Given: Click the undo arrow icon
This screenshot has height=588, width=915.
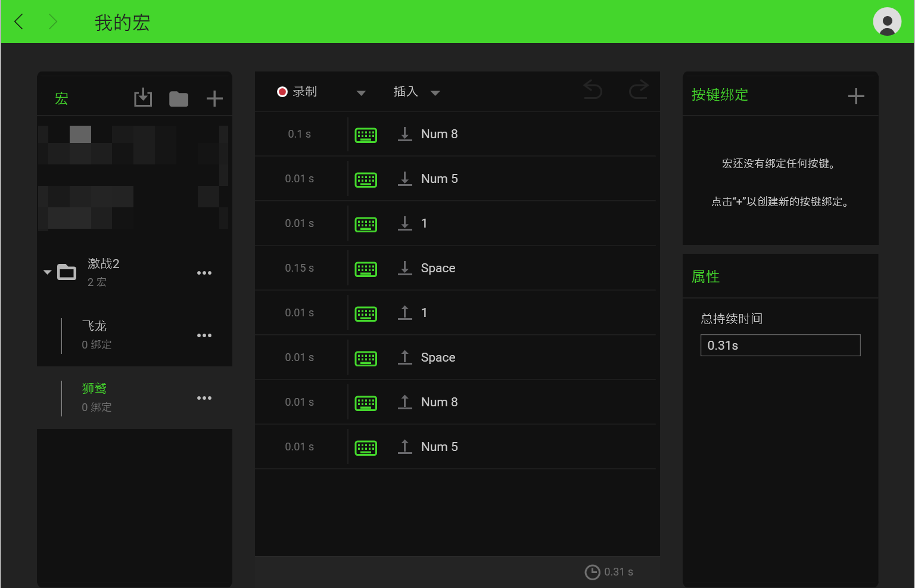Looking at the screenshot, I should coord(593,90).
